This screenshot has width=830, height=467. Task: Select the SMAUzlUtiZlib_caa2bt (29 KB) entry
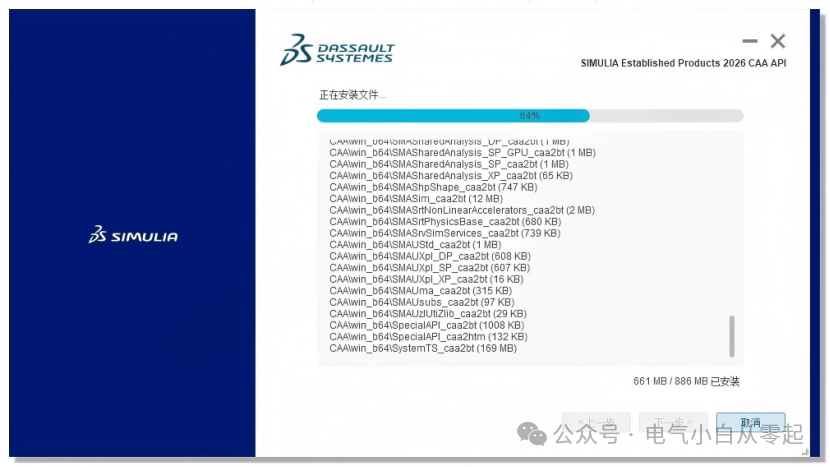click(428, 314)
